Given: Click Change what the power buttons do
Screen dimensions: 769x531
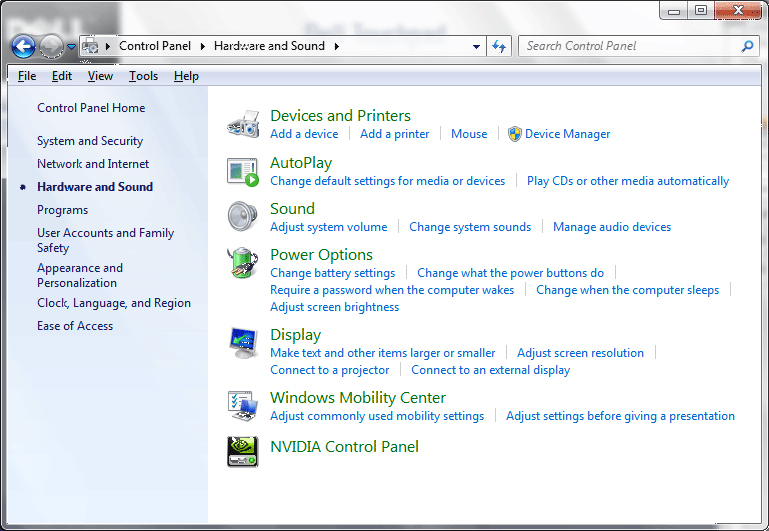Looking at the screenshot, I should point(511,273).
